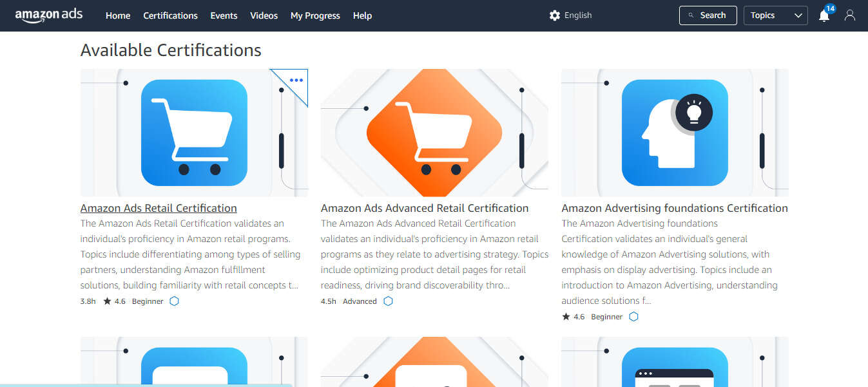Open the blue shopping cart thumbnail
868x387 pixels.
(x=194, y=133)
